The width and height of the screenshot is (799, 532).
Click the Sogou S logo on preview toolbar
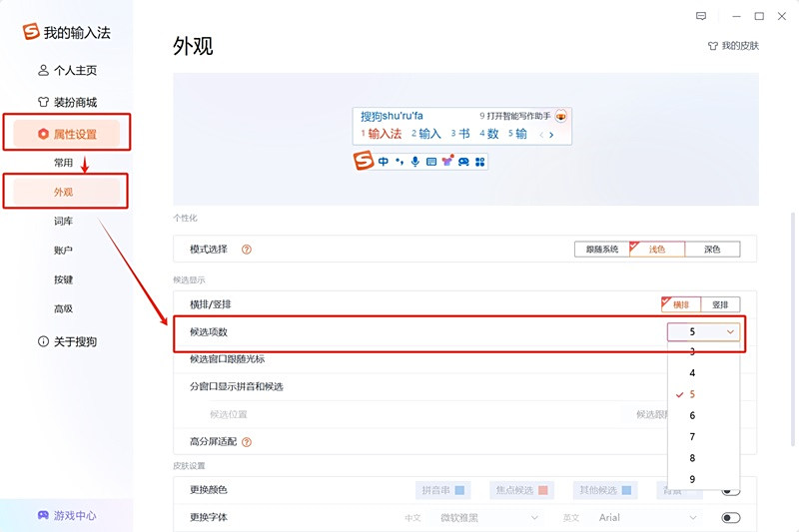click(x=364, y=161)
